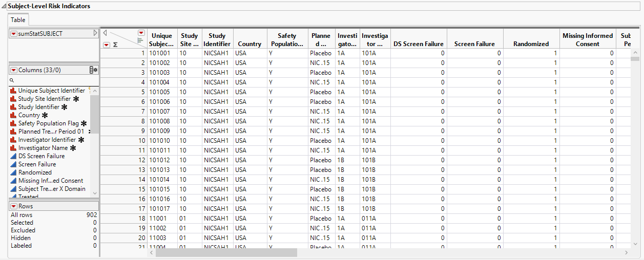
Task: Select the Missing Informed Consent column header
Action: pos(587,39)
